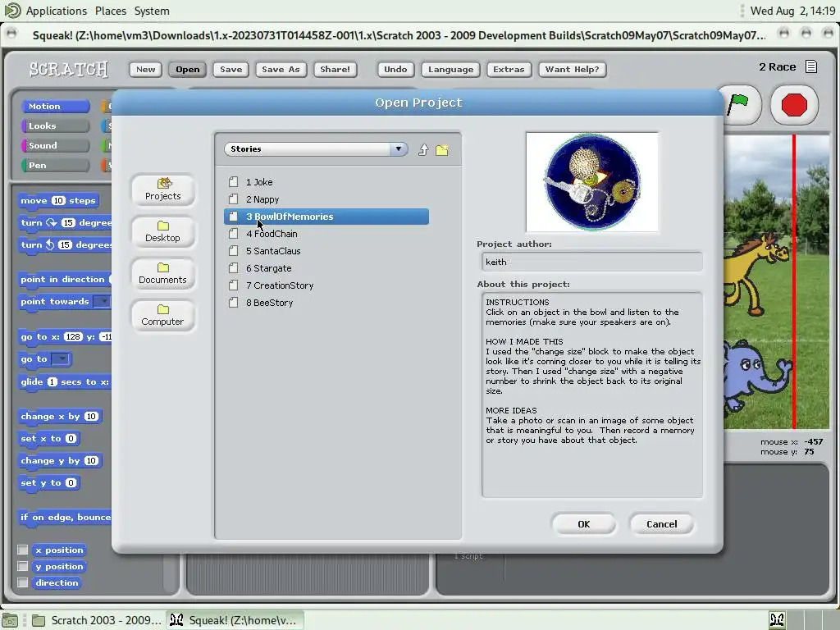Click the change x by 10 block
840x630 pixels.
click(59, 416)
